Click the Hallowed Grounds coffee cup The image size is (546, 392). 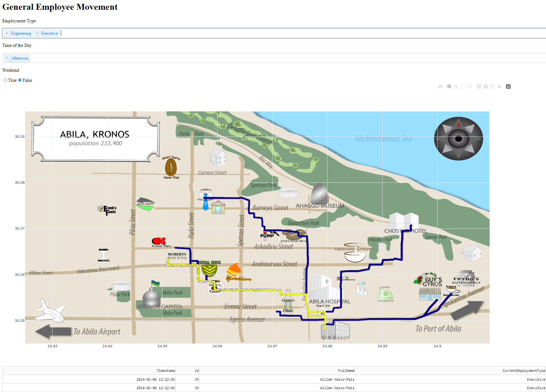(x=355, y=253)
